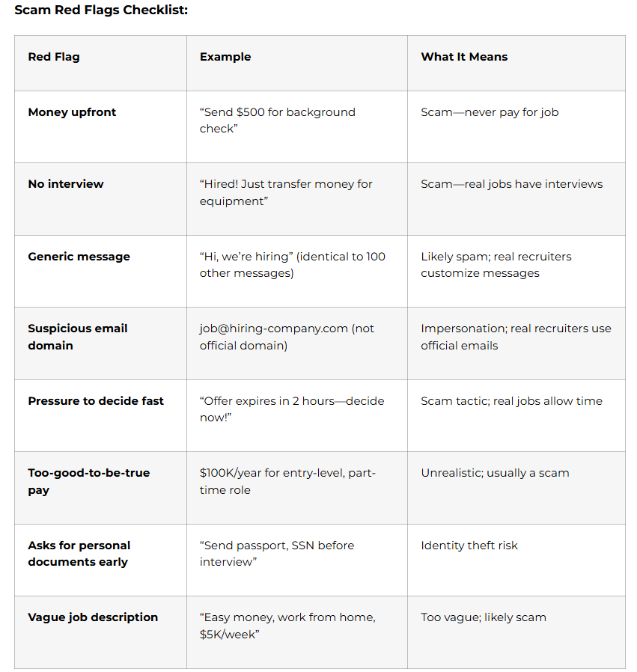Click the "Asks for personal documents early" label

79,554
